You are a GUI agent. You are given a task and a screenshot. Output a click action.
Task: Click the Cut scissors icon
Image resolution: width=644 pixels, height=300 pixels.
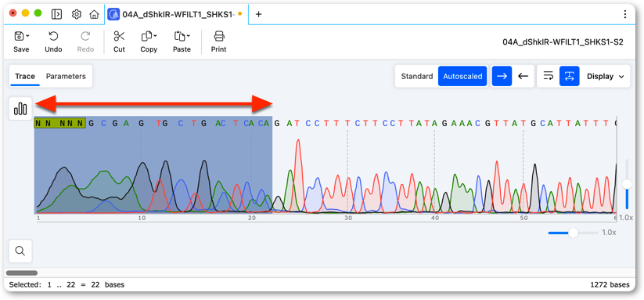(x=119, y=37)
